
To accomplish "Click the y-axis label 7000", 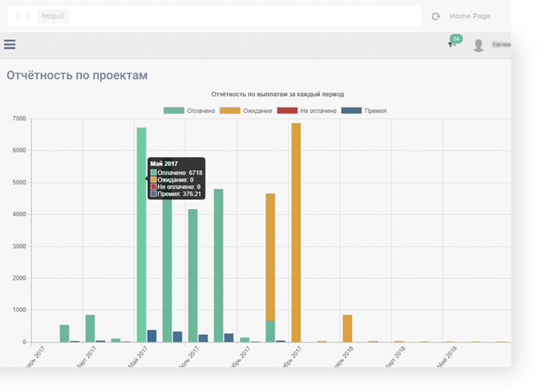I will click(x=19, y=119).
